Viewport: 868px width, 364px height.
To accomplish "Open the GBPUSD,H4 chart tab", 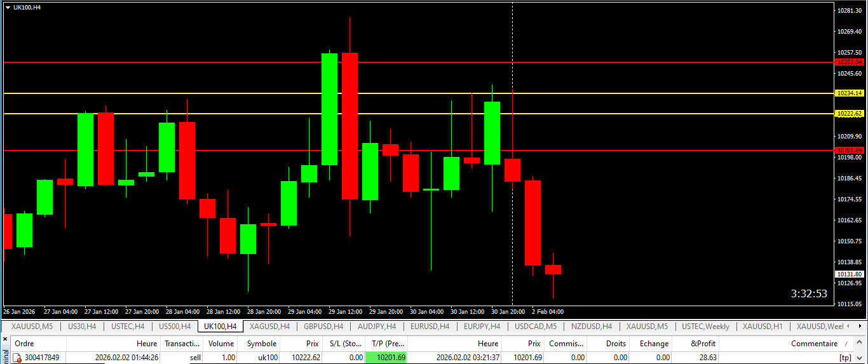I will click(323, 327).
